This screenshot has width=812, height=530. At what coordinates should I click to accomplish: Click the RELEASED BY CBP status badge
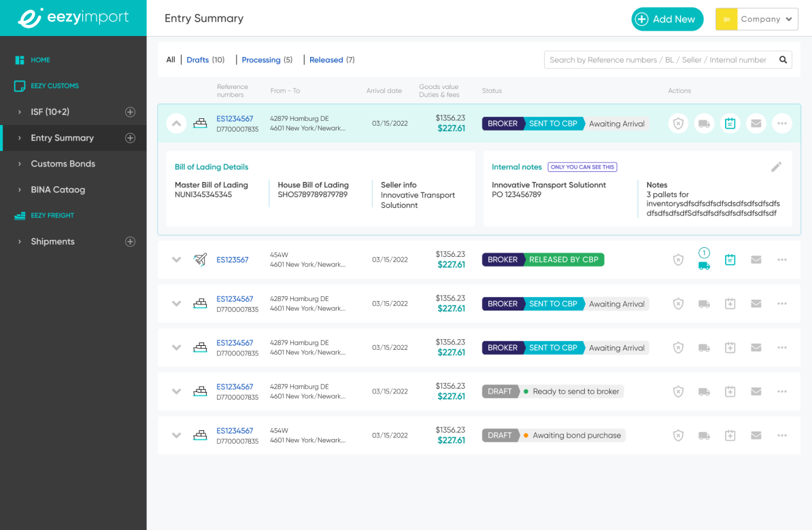[x=563, y=260]
